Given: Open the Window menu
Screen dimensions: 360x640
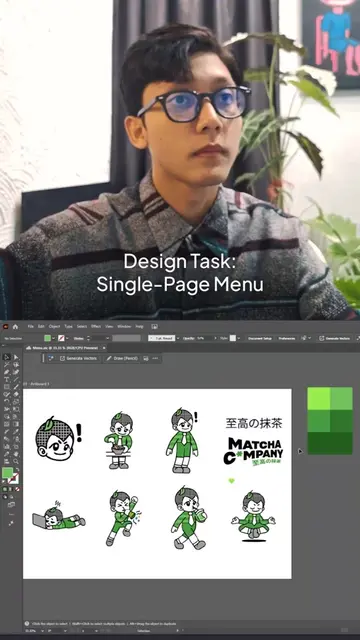Looking at the screenshot, I should (124, 327).
